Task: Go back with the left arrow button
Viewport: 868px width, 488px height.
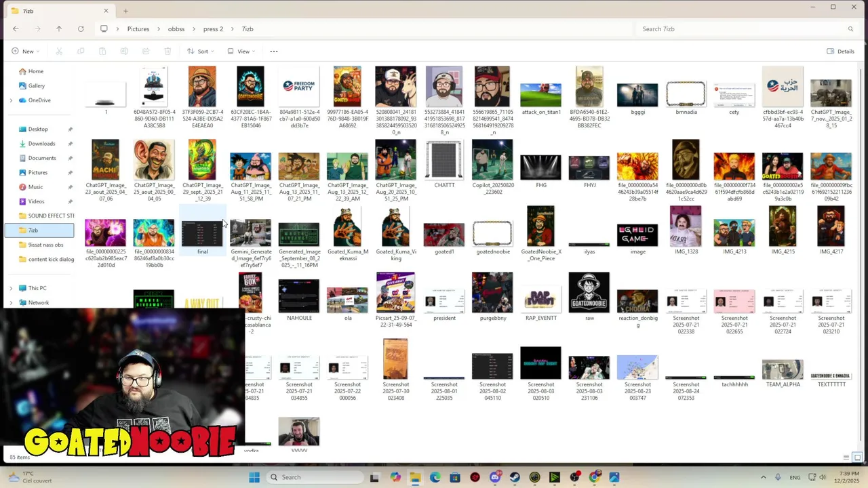Action: [16, 29]
